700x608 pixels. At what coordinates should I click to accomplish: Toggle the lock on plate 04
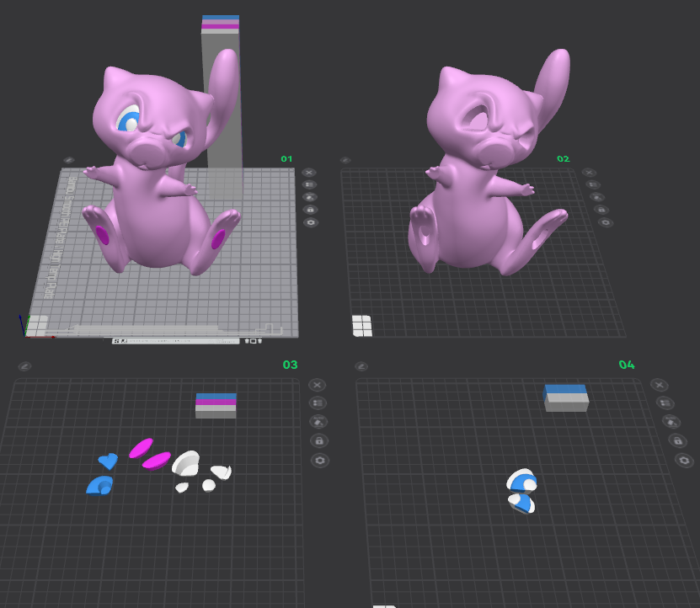[x=678, y=441]
